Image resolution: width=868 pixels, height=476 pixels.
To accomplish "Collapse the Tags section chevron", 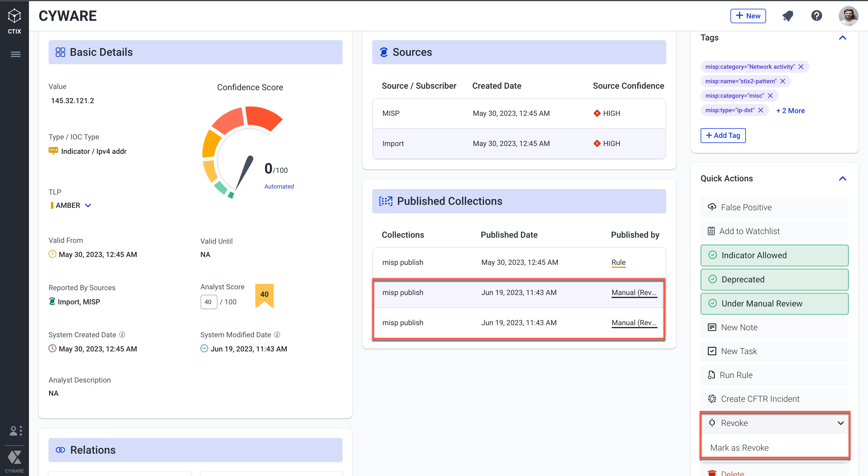I will click(842, 38).
